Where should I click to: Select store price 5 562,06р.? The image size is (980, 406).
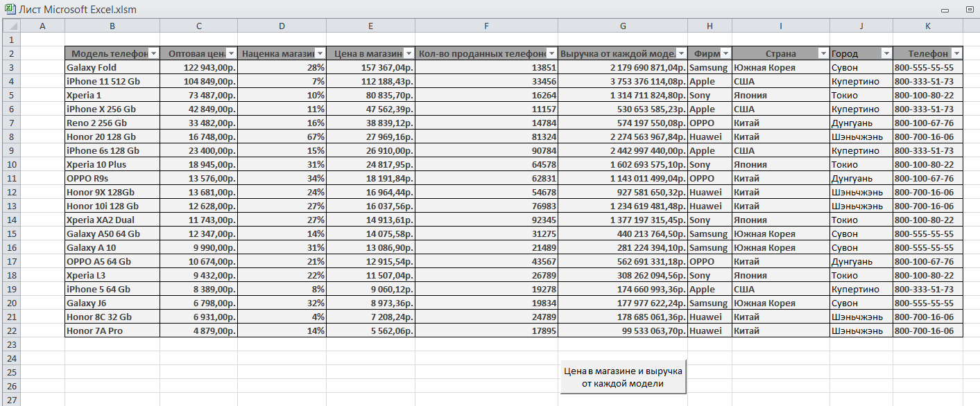[371, 330]
